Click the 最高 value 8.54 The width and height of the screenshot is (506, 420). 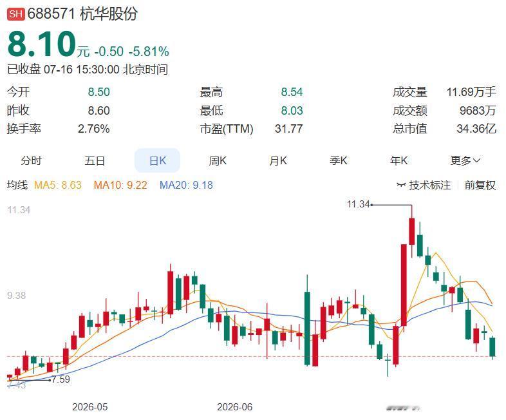tap(292, 92)
